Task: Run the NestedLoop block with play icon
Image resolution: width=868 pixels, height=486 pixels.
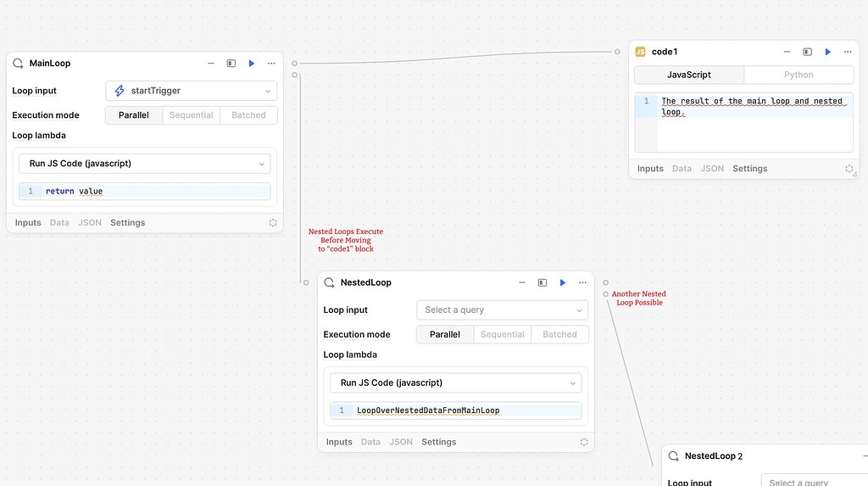Action: point(563,282)
